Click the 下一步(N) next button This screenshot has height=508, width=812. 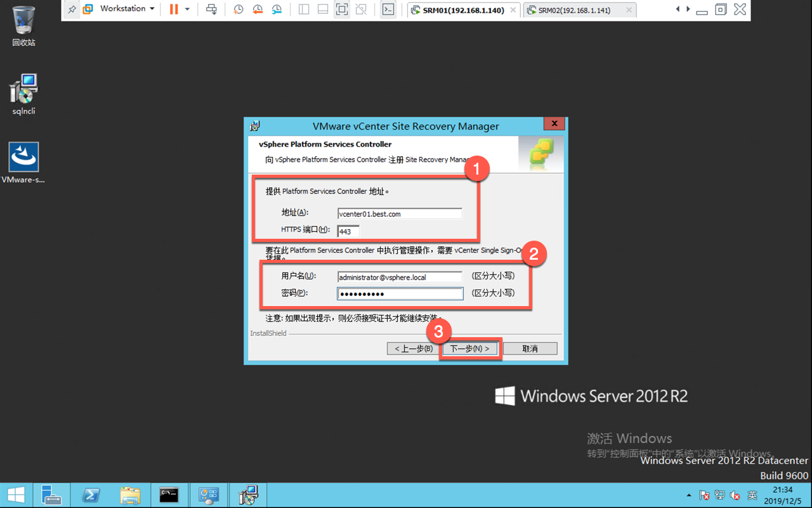[x=470, y=349]
